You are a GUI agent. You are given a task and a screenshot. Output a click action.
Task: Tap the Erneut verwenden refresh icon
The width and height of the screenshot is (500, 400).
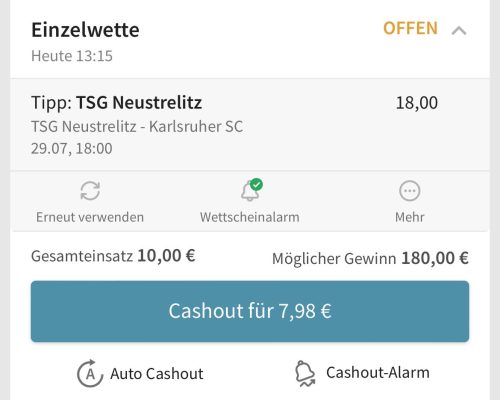pos(90,191)
